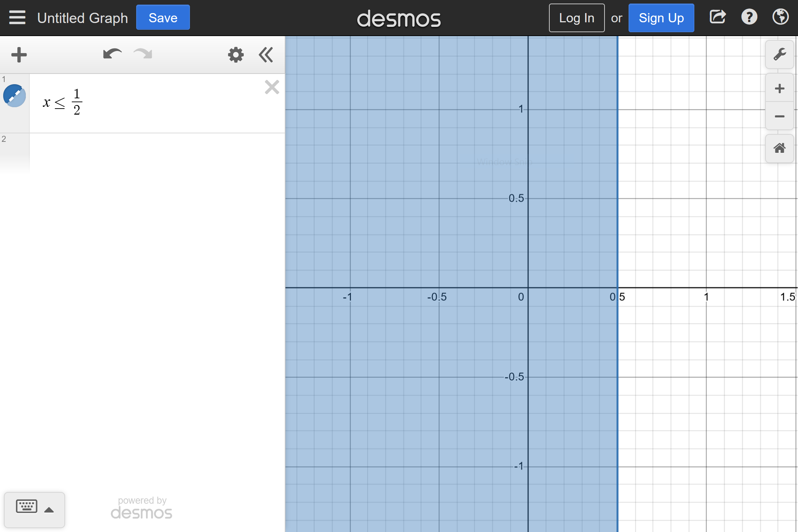Click the Sign Up button
Image resolution: width=798 pixels, height=532 pixels.
tap(661, 18)
